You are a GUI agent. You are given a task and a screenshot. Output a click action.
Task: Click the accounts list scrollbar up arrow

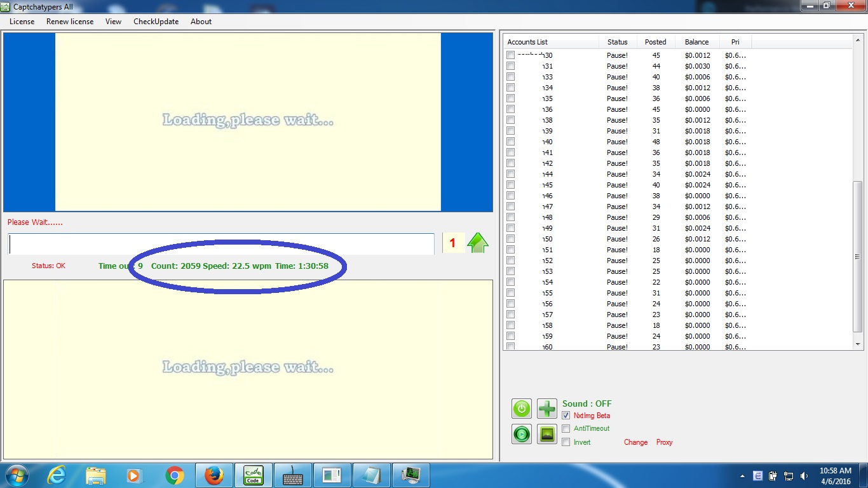point(858,41)
